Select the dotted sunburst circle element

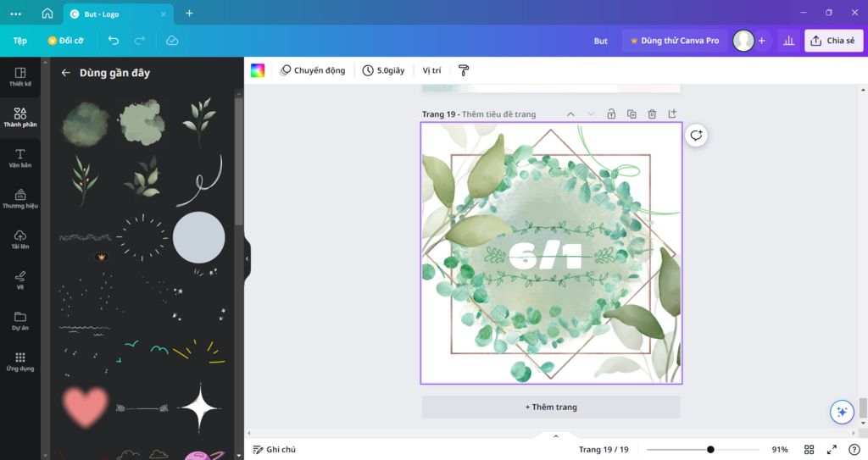tap(142, 237)
